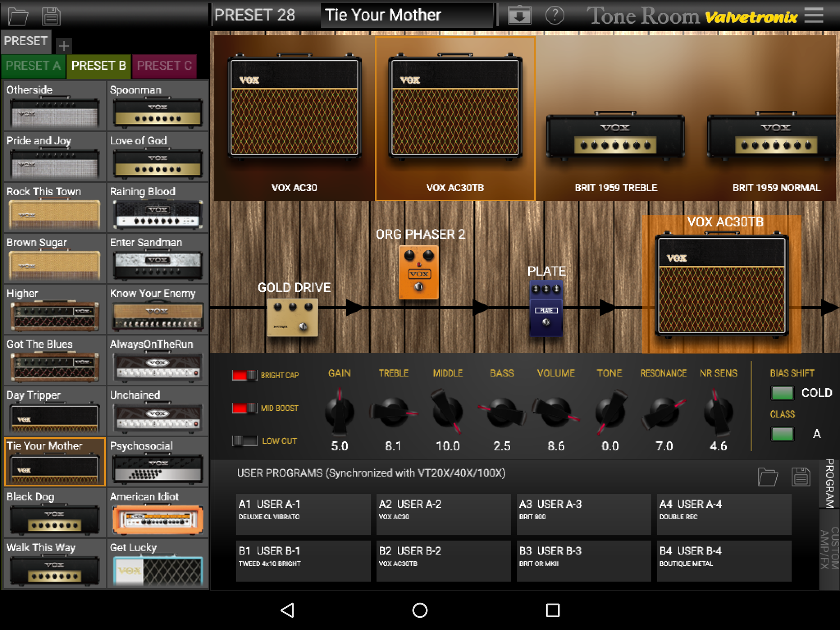Enable the Low Cut switch
Screen dimensions: 840x630
244,441
